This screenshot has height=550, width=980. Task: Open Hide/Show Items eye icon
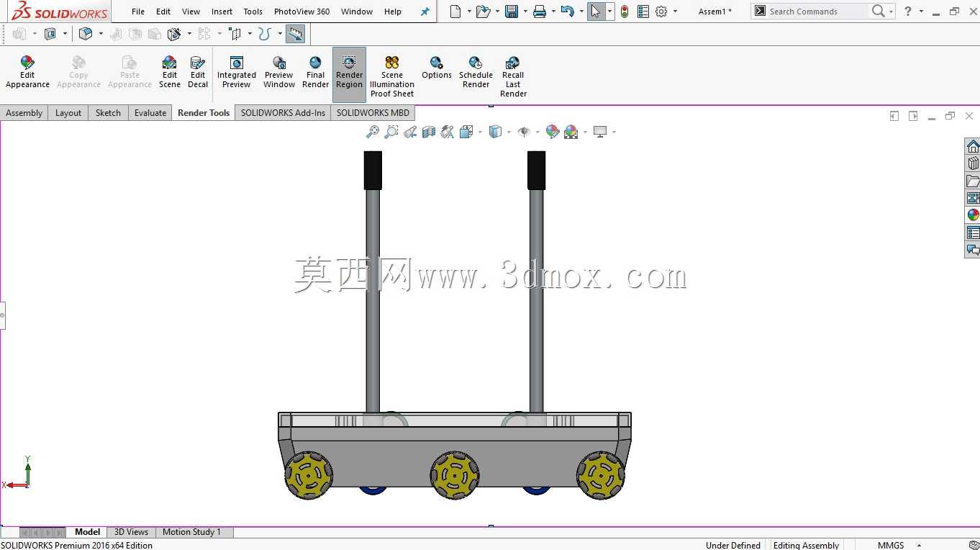click(x=524, y=132)
